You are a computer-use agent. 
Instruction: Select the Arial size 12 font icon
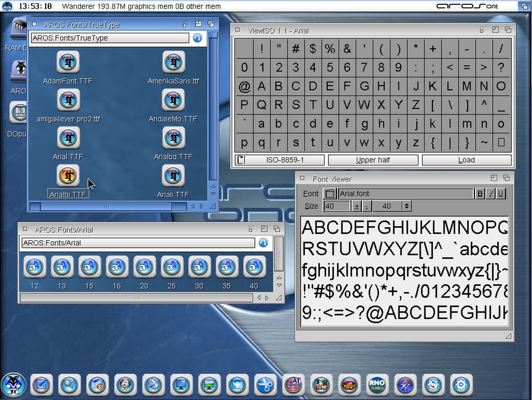point(35,267)
